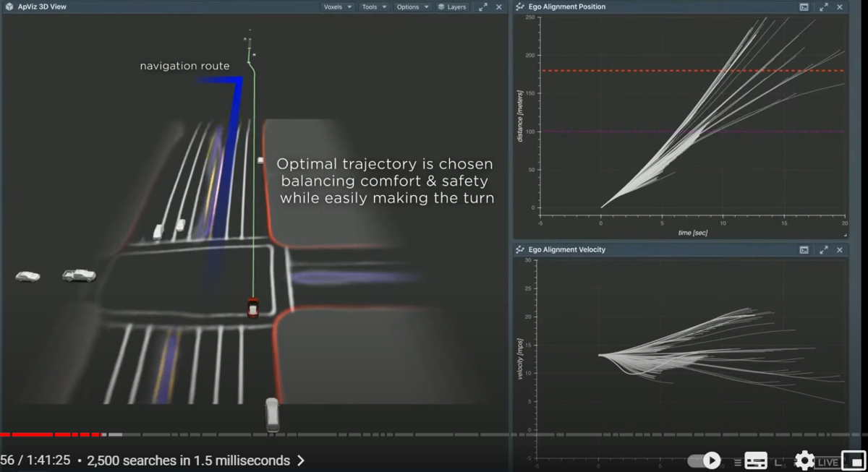Screen dimensions: 868x472
Task: Open the Voxels dropdown menu
Action: (x=337, y=7)
